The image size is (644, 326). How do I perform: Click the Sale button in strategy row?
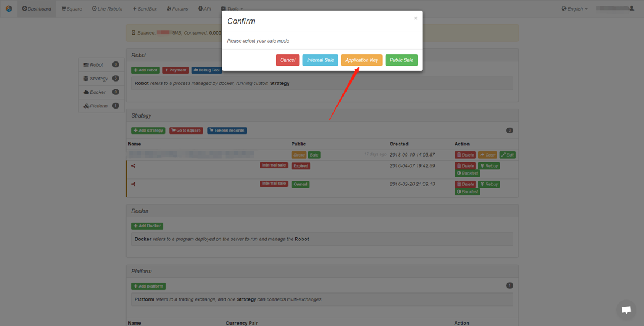pyautogui.click(x=314, y=155)
